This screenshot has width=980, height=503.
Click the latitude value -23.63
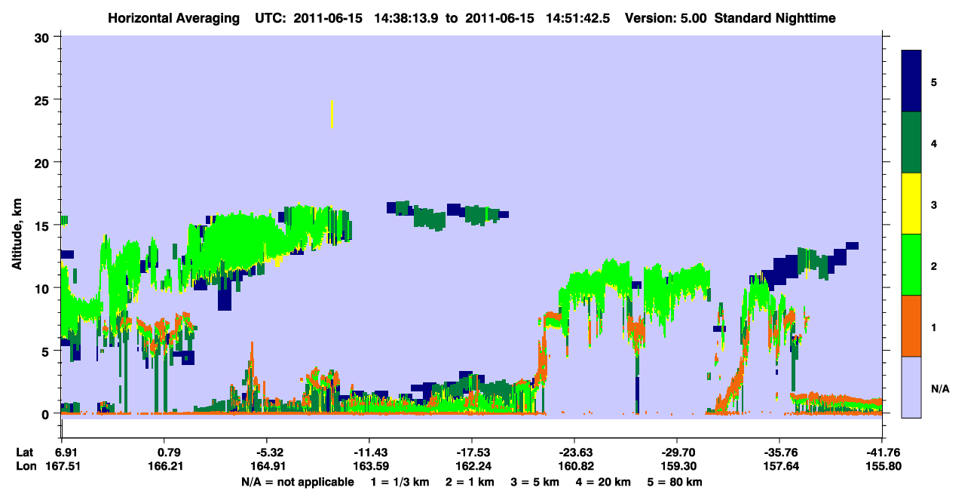574,452
